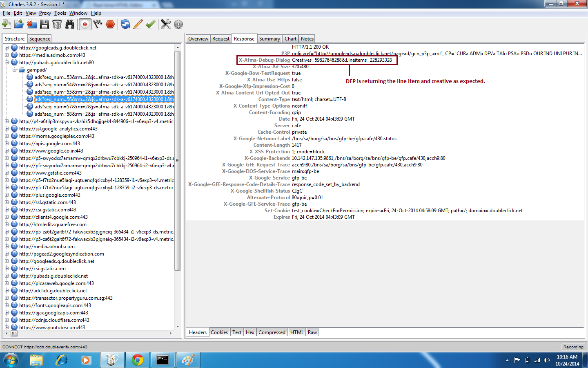Open the Window menu
The height and width of the screenshot is (368, 588).
pos(78,13)
